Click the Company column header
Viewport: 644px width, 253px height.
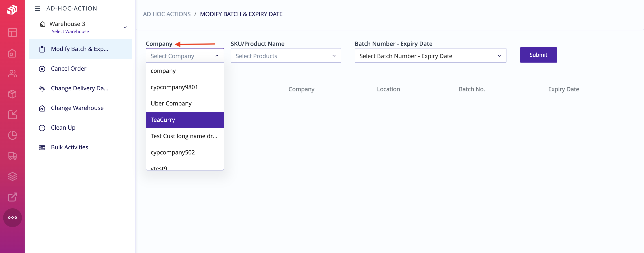(x=301, y=89)
